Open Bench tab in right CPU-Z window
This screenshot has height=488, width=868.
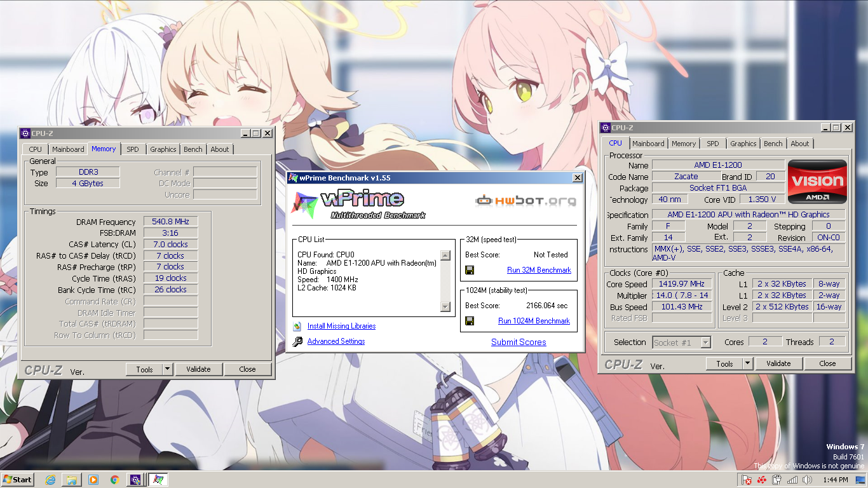pyautogui.click(x=773, y=144)
